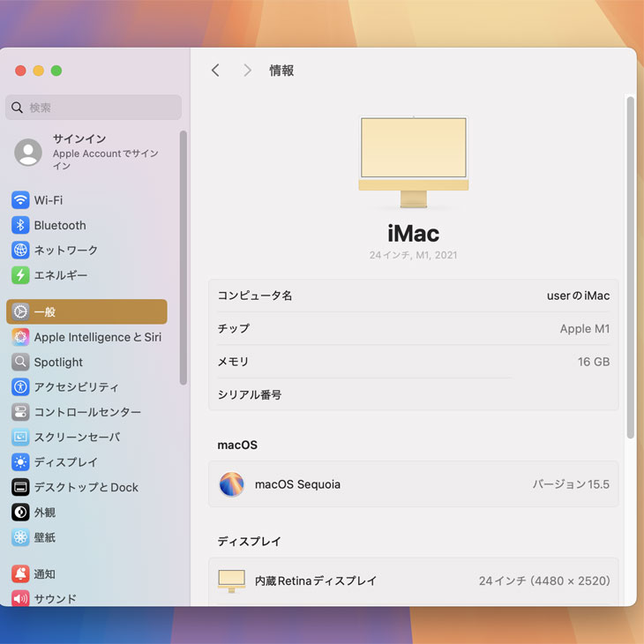
Task: Click the 16 GB memory value
Action: (x=594, y=362)
